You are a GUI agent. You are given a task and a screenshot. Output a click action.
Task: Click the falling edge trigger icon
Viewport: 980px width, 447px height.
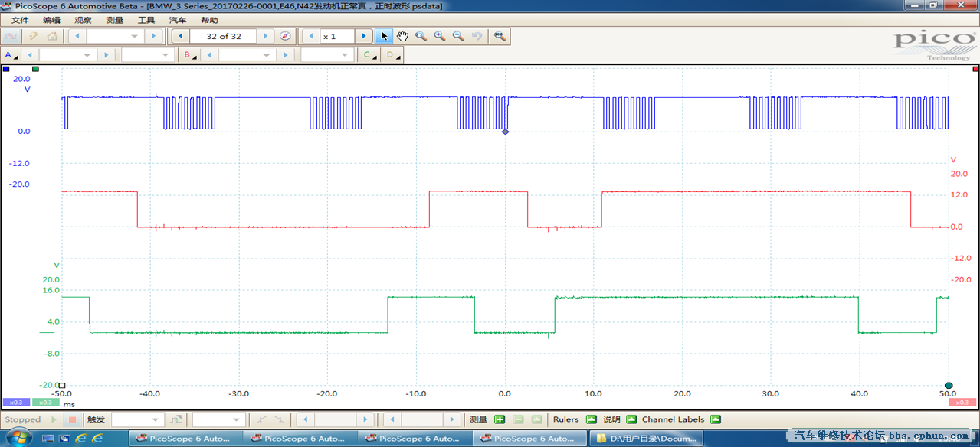[281, 419]
